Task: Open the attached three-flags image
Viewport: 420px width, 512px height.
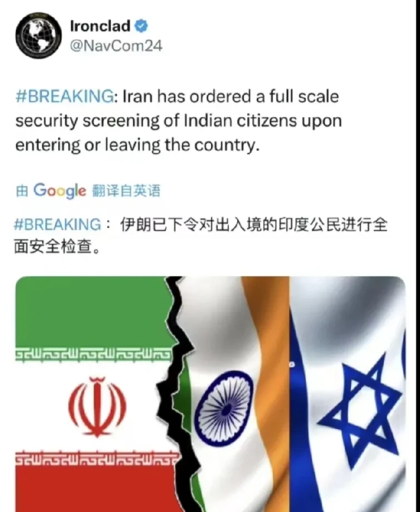Action: (210, 394)
